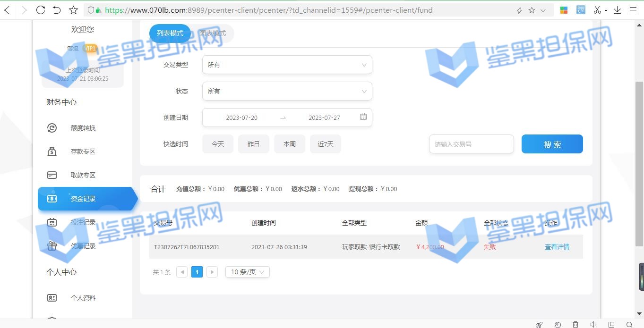Viewport: 644px width, 328px height.
Task: Click the 额度转换 sidebar icon
Action: click(52, 128)
